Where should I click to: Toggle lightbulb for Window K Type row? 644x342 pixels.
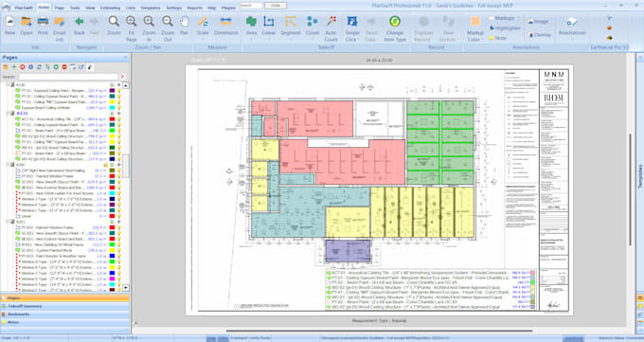pos(119,205)
